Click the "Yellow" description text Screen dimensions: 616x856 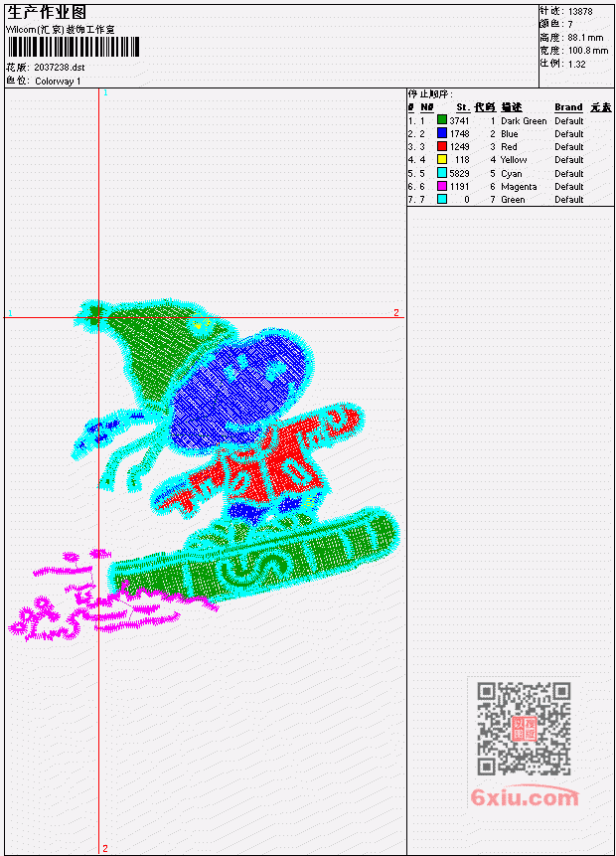(x=514, y=160)
